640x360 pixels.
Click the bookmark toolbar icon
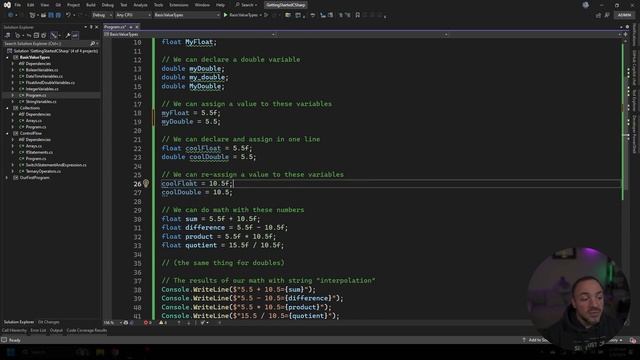[x=358, y=15]
